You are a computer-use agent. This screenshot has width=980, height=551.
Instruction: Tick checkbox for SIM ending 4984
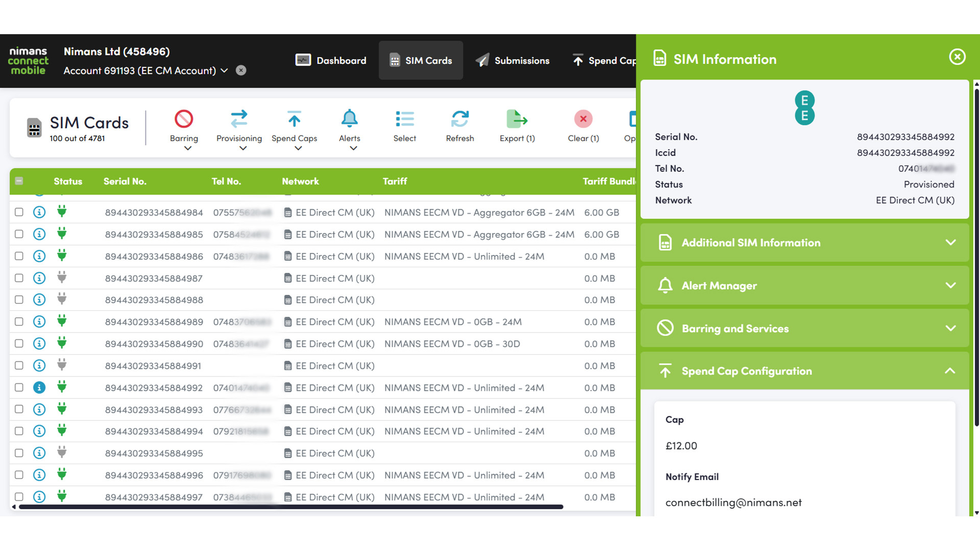click(19, 212)
